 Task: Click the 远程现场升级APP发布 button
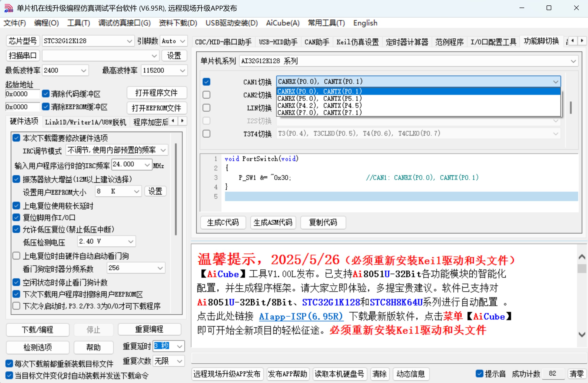227,374
